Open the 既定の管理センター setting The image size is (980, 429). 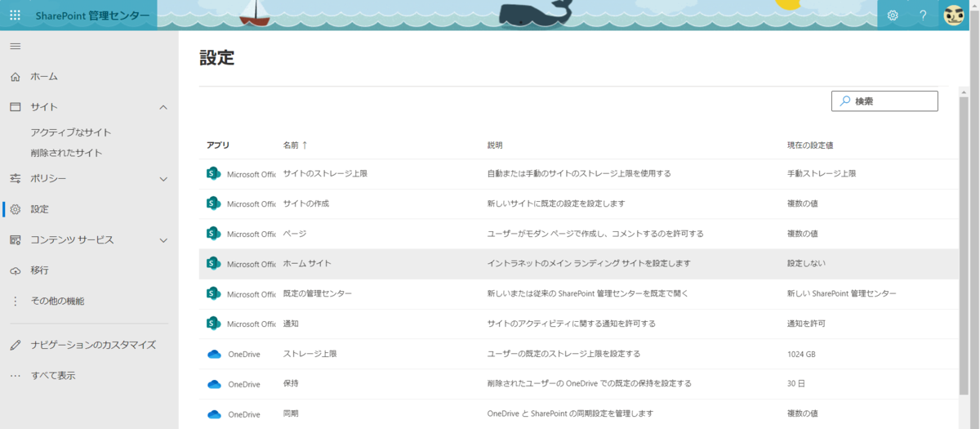click(x=318, y=293)
